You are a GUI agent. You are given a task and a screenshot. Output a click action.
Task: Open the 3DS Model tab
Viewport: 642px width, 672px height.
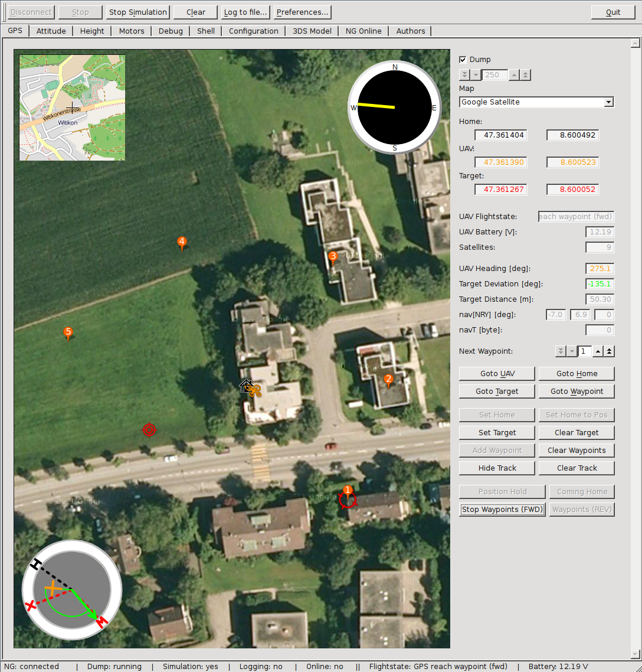pyautogui.click(x=312, y=31)
